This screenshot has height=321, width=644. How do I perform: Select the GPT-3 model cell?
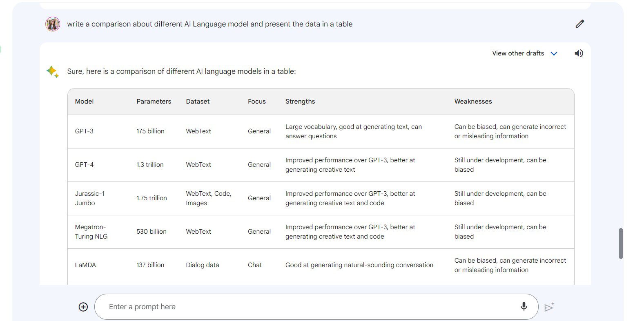[x=84, y=131]
